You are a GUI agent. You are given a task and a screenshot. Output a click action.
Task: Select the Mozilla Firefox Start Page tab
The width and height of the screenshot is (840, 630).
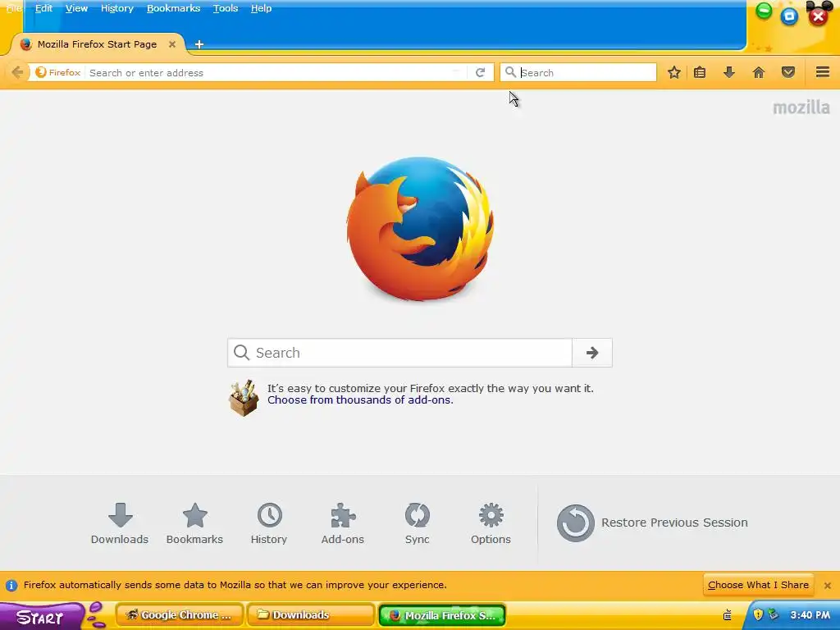click(x=97, y=44)
